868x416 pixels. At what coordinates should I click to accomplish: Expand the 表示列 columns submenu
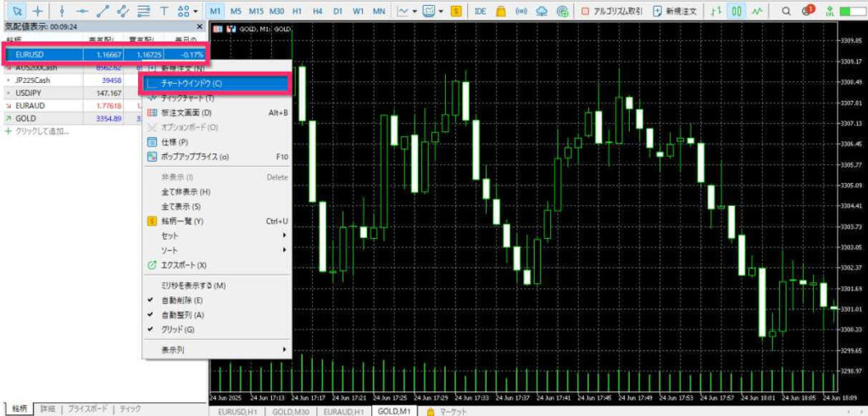click(217, 350)
